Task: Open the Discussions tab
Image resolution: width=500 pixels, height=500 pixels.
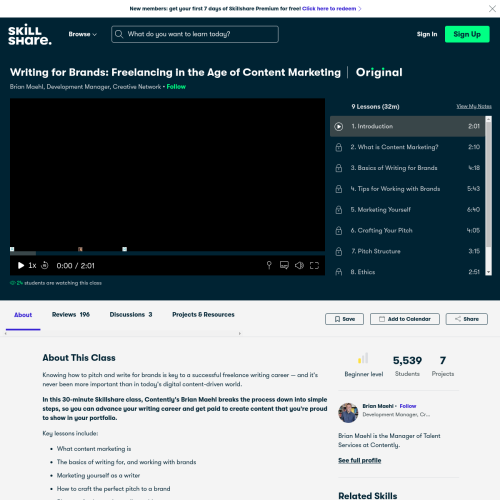Action: 131,314
